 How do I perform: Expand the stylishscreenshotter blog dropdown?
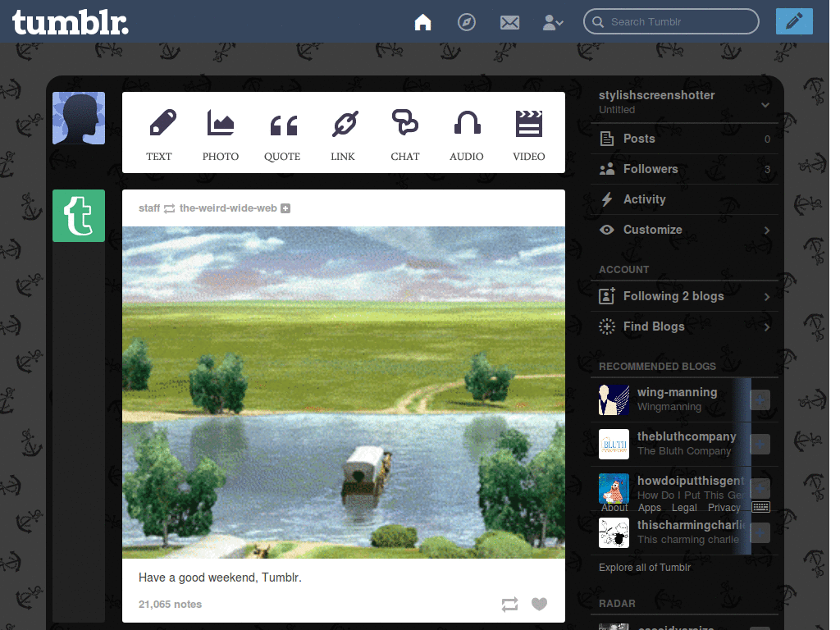coord(765,105)
